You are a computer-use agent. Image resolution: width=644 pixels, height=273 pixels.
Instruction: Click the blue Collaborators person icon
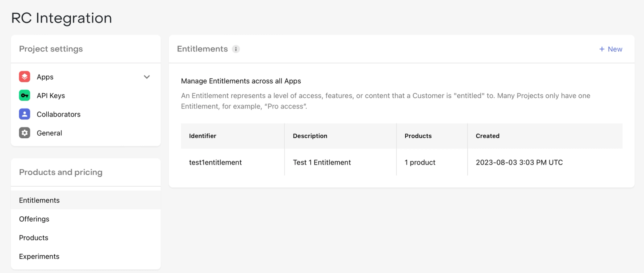coord(25,114)
